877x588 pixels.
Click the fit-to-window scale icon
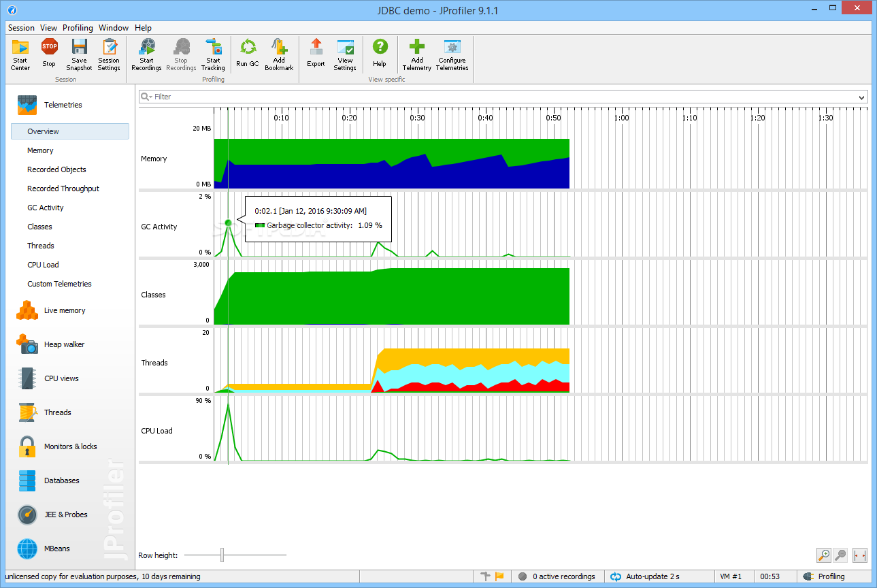[860, 555]
